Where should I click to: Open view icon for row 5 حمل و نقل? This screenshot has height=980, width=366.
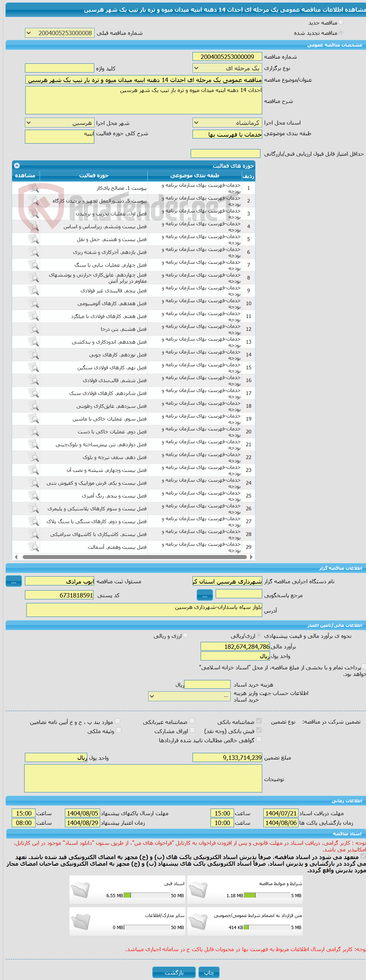coord(33,239)
